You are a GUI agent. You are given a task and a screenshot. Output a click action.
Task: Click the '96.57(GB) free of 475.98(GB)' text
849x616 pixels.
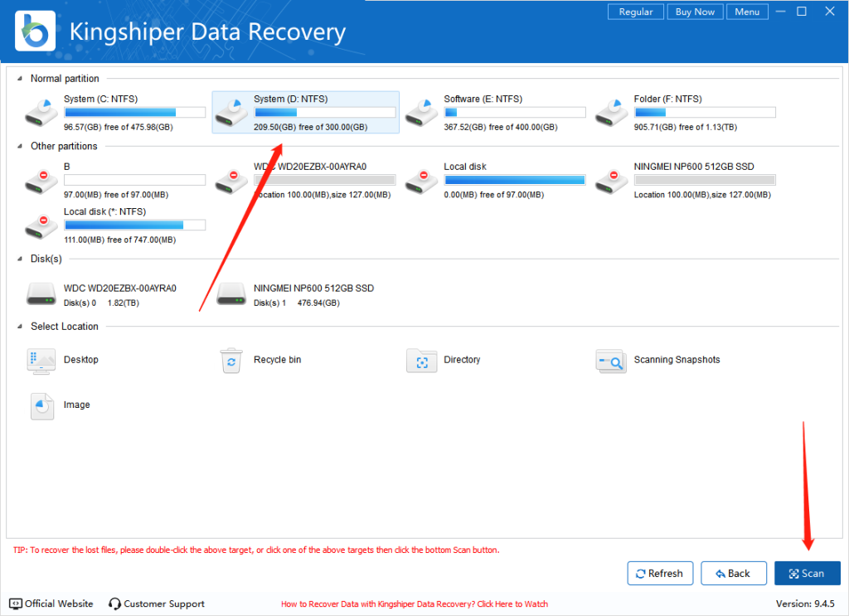118,127
